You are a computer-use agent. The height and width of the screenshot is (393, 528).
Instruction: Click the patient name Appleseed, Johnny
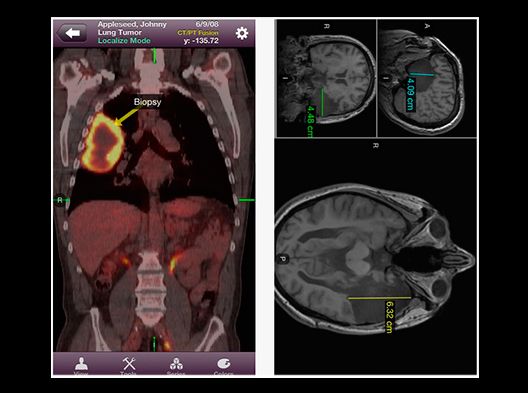coord(132,24)
